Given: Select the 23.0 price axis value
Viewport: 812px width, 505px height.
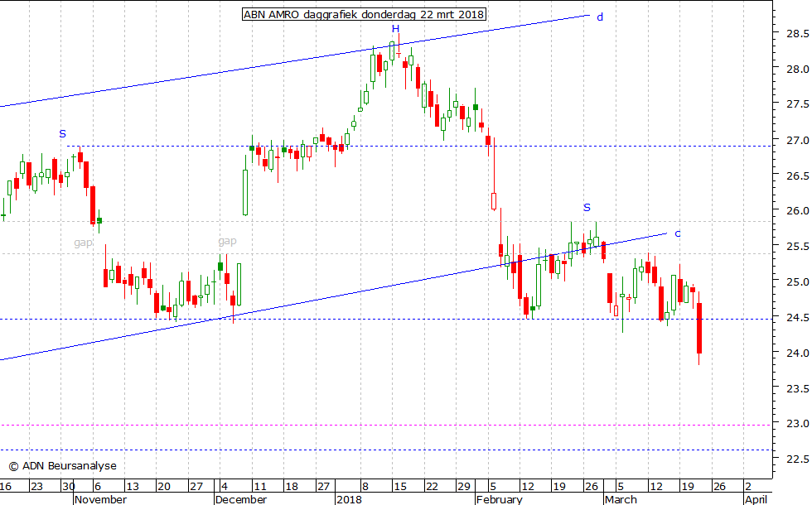Looking at the screenshot, I should pos(797,423).
